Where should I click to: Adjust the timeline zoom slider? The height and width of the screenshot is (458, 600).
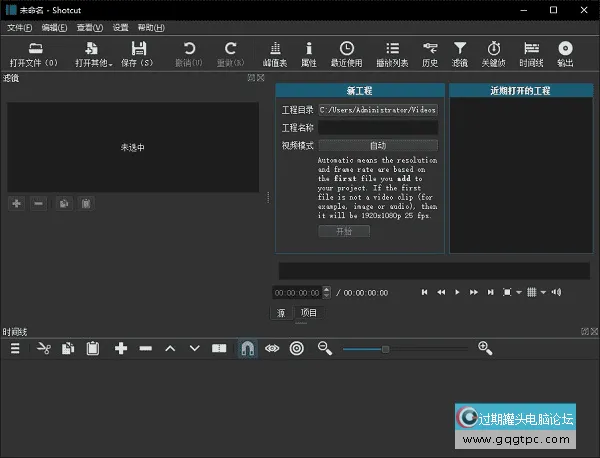386,348
